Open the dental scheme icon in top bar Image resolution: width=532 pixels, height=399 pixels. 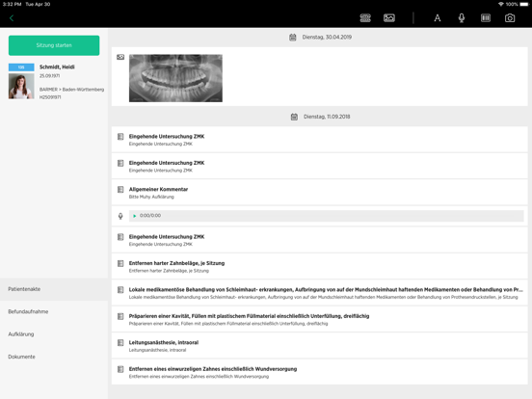click(x=365, y=18)
